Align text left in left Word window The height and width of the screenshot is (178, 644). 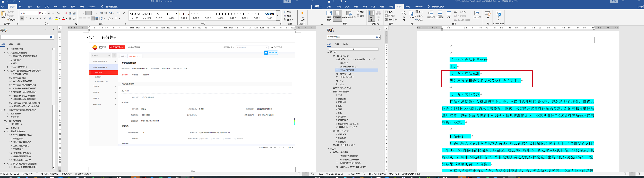[x=81, y=18]
